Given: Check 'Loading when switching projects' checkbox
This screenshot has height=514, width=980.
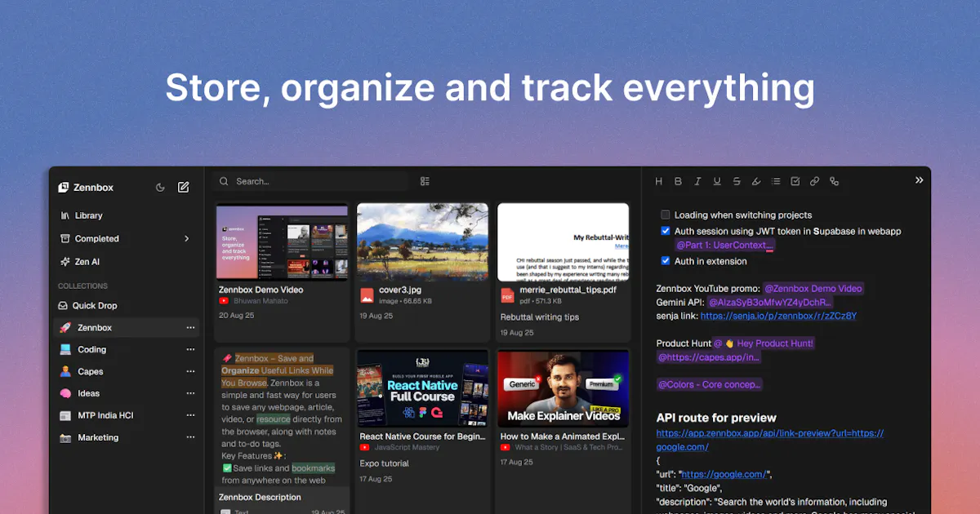Looking at the screenshot, I should click(x=666, y=215).
